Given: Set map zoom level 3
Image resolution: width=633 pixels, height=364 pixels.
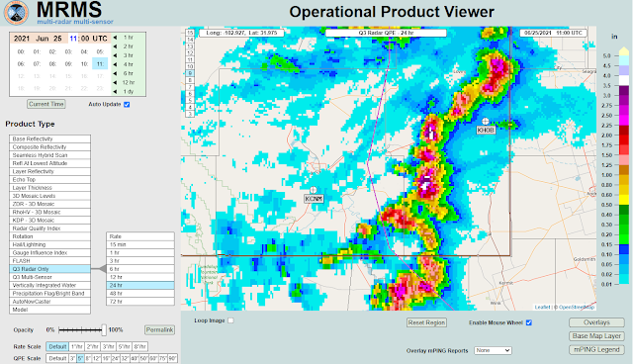Looking at the screenshot, I should coord(190,114).
